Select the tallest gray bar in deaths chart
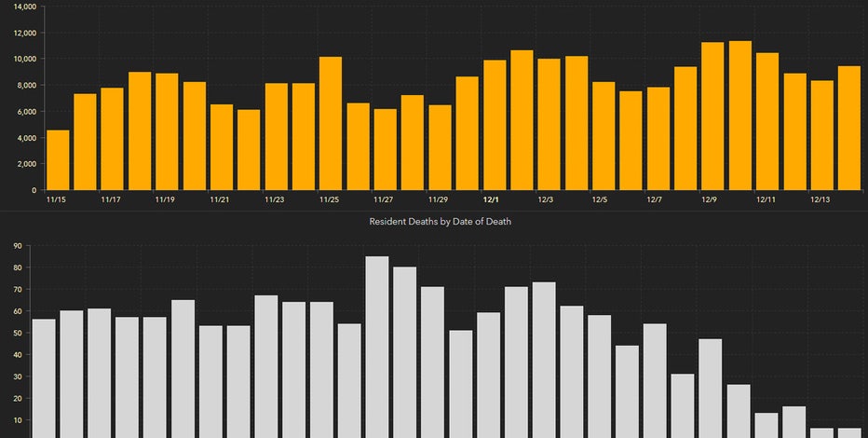 [x=377, y=347]
